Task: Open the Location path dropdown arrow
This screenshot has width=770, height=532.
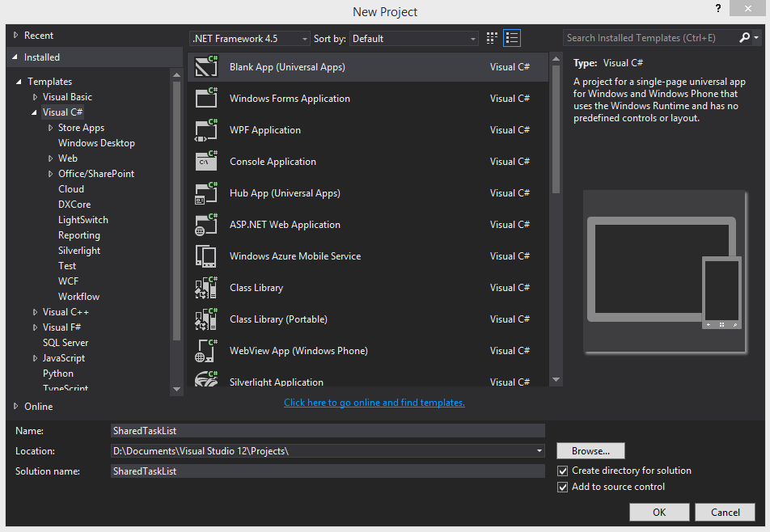Action: 539,450
